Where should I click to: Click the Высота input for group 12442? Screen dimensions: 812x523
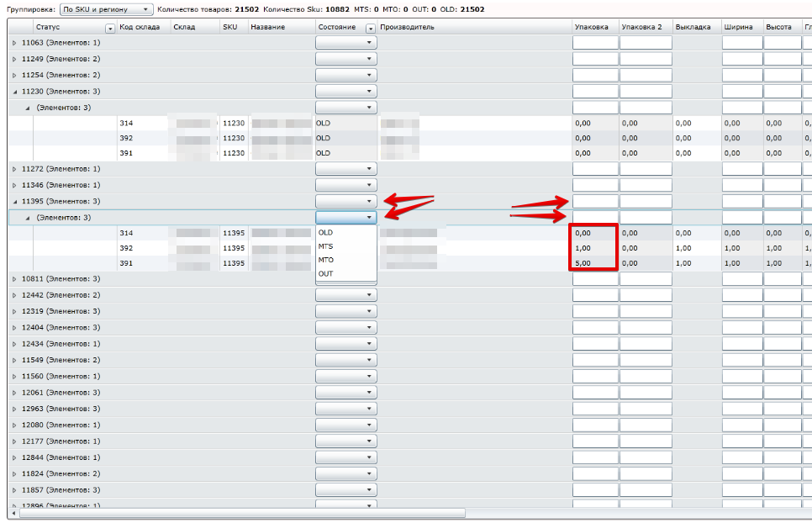[x=783, y=295]
